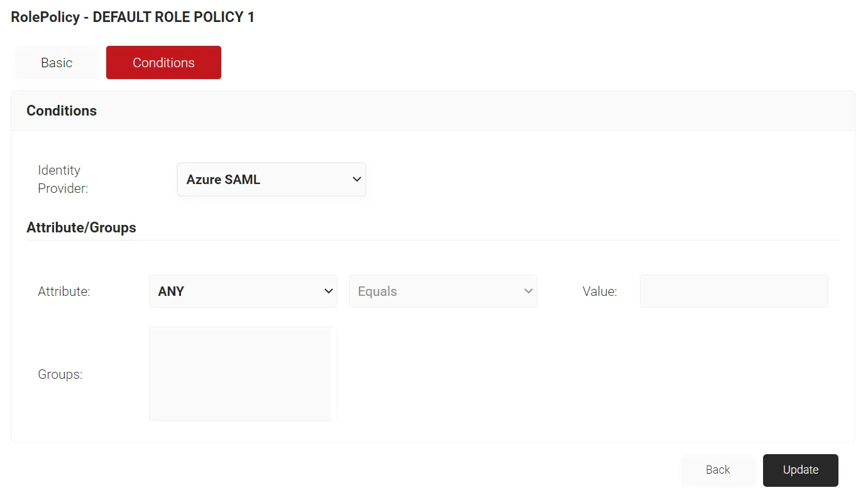
Task: Click the Value: label
Action: pos(600,291)
